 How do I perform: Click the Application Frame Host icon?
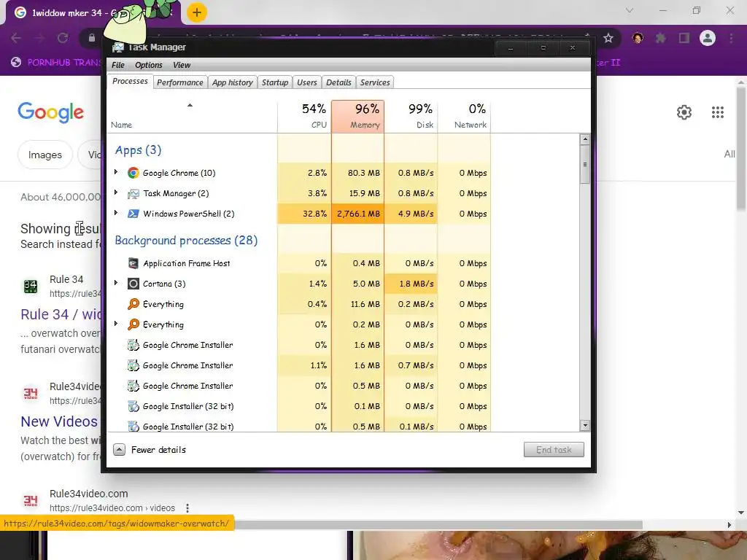(133, 263)
